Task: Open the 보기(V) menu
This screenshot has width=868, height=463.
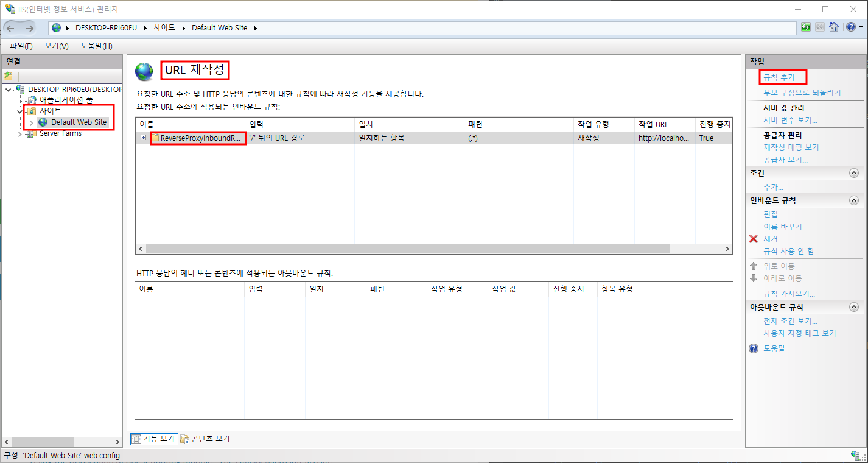Action: pos(57,46)
